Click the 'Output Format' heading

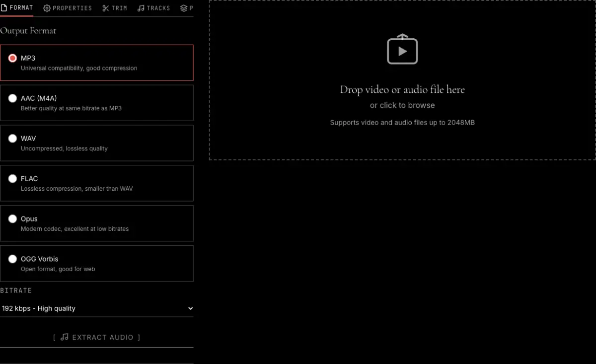pos(28,31)
